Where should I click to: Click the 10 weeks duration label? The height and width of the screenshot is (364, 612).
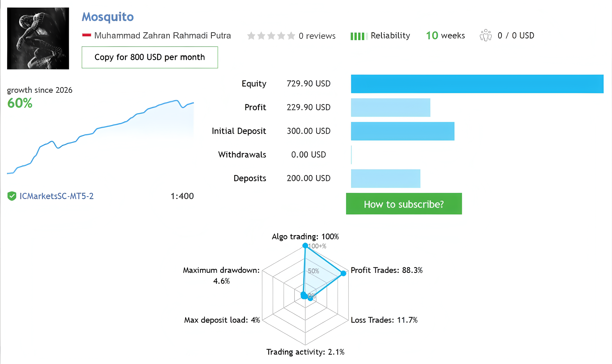(445, 36)
